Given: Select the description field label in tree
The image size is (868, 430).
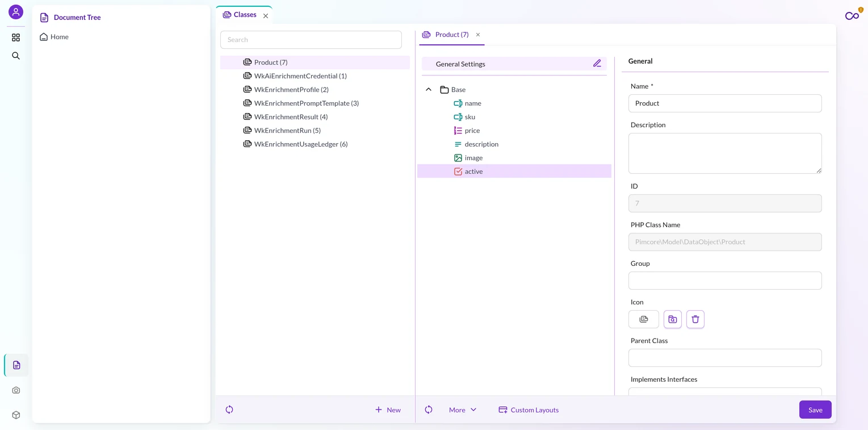Looking at the screenshot, I should pyautogui.click(x=481, y=144).
